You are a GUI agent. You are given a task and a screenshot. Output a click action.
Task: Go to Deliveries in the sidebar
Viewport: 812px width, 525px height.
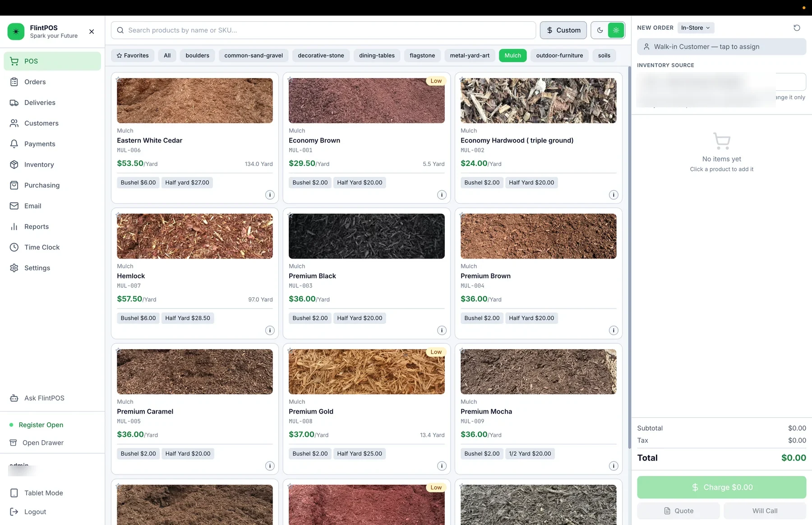52,102
